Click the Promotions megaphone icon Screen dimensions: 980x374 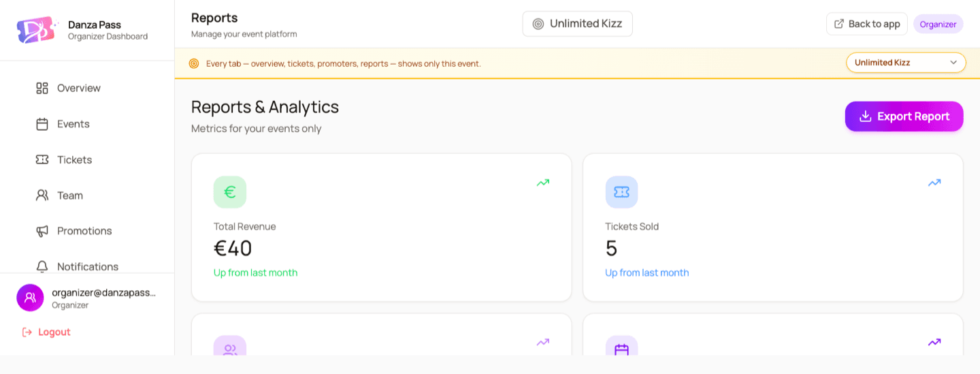(42, 231)
